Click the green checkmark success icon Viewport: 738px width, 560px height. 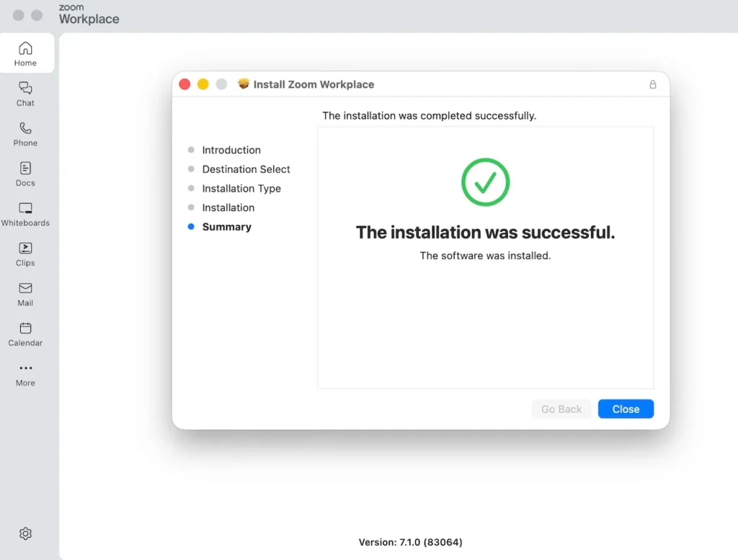485,182
